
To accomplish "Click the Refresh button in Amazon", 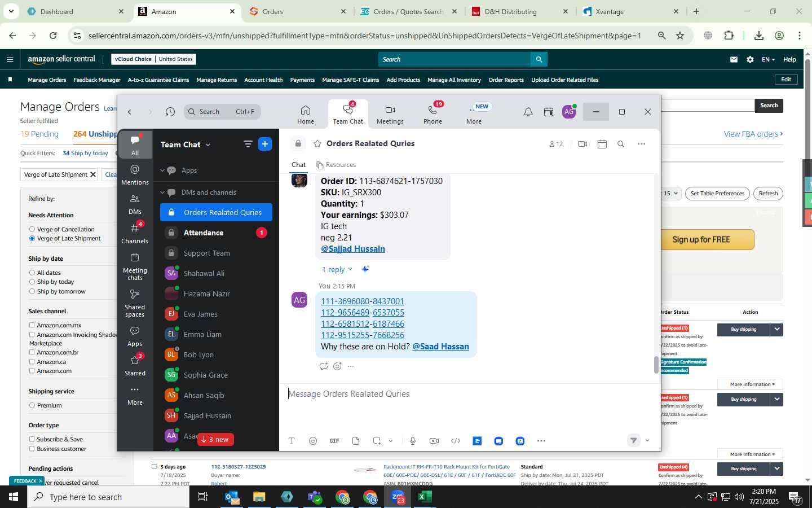I will (x=768, y=194).
